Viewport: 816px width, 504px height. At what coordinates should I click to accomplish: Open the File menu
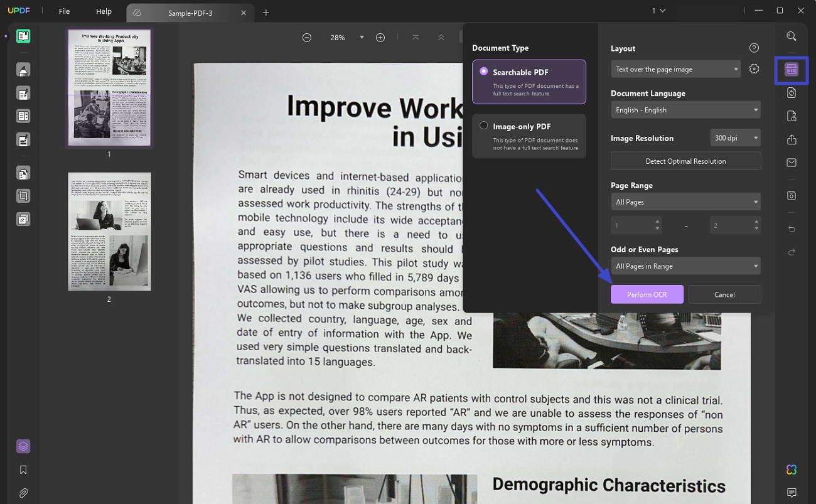(x=64, y=11)
